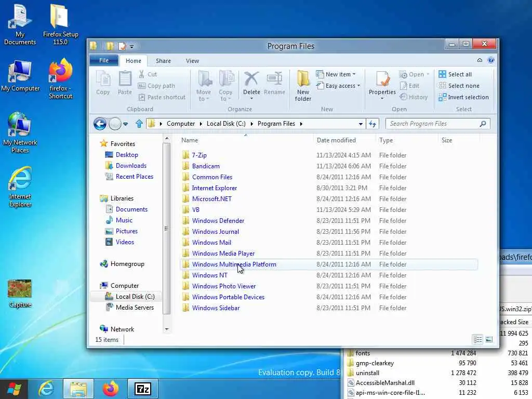Click the File Explorer taskbar icon
Viewport: 532px width, 399px height.
pyautogui.click(x=78, y=389)
